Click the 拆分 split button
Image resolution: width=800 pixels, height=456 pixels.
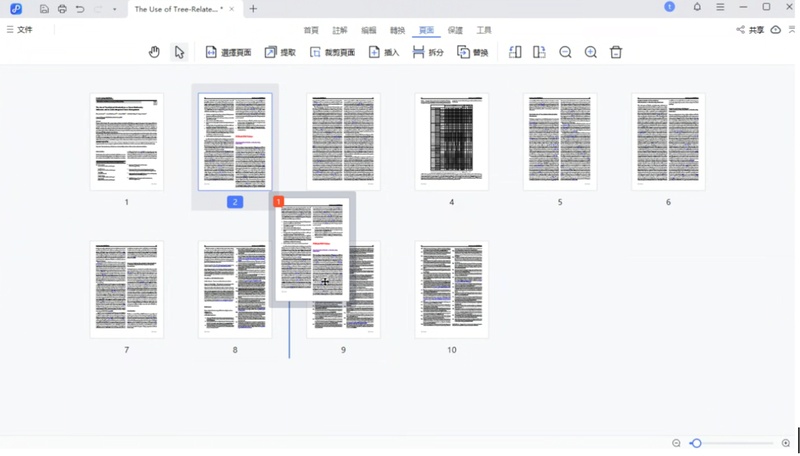428,52
